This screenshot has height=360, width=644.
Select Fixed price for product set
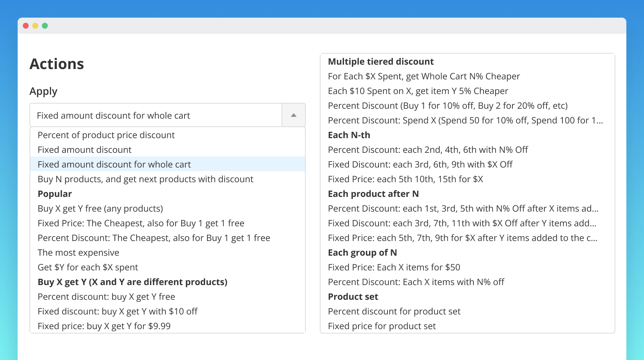tap(382, 326)
